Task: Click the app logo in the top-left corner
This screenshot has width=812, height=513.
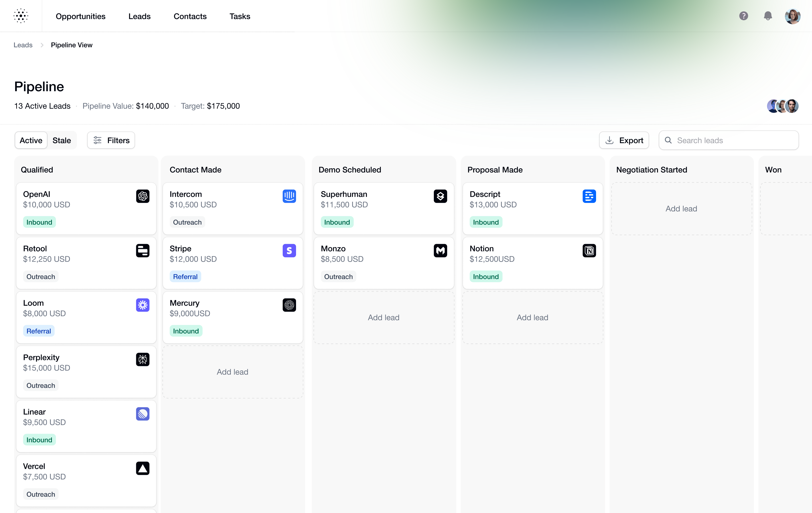Action: click(x=21, y=16)
